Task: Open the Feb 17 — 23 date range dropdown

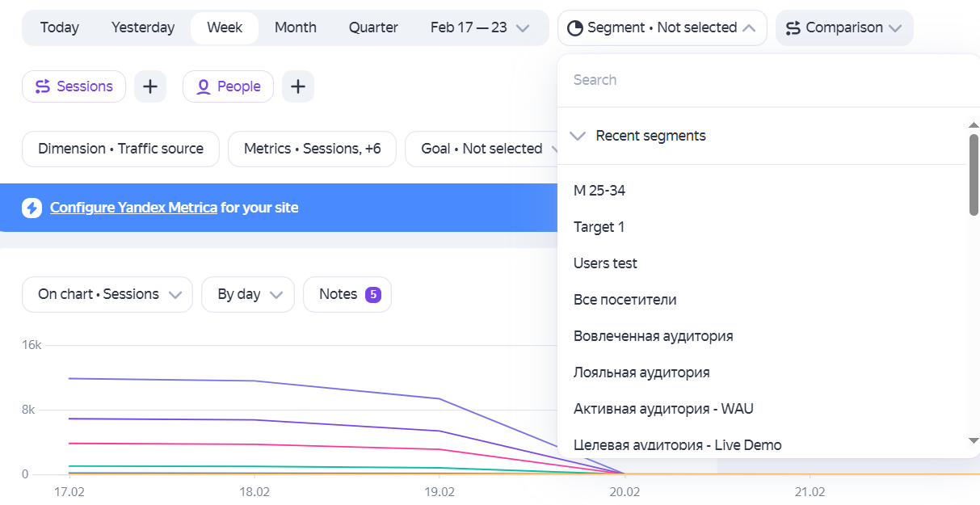Action: [x=480, y=27]
